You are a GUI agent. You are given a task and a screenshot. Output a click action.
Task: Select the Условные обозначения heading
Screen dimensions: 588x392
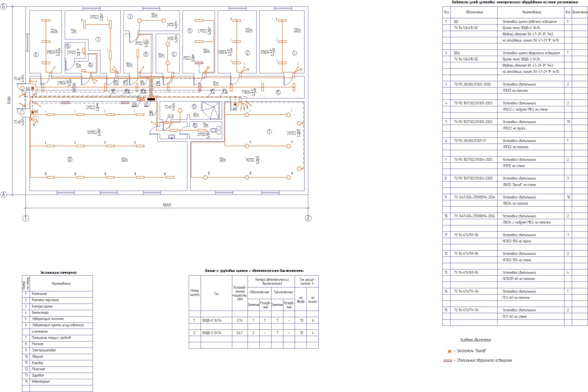[475, 340]
